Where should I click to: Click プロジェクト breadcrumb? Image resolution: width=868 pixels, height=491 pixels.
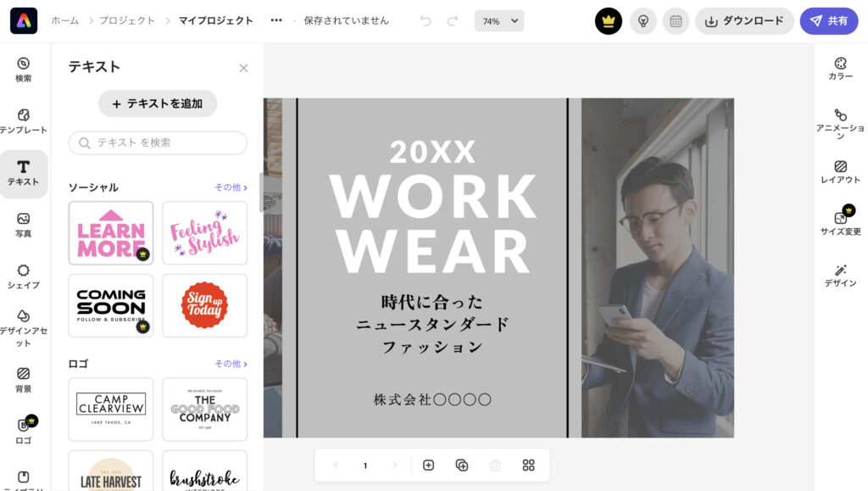tap(127, 20)
